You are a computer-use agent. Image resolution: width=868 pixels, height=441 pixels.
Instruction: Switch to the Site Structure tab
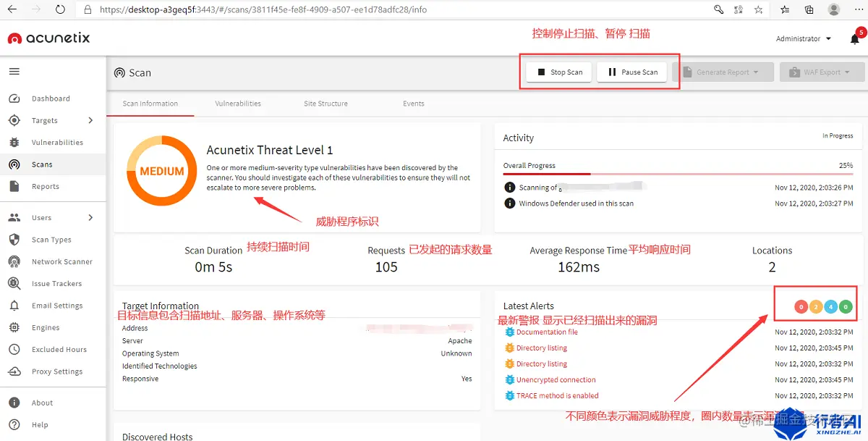point(325,104)
